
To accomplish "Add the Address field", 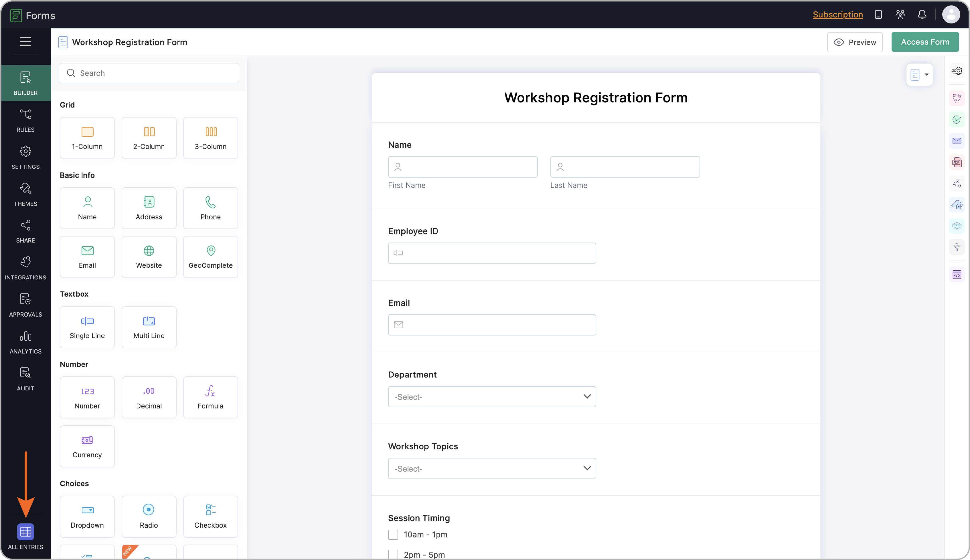I will (x=149, y=208).
